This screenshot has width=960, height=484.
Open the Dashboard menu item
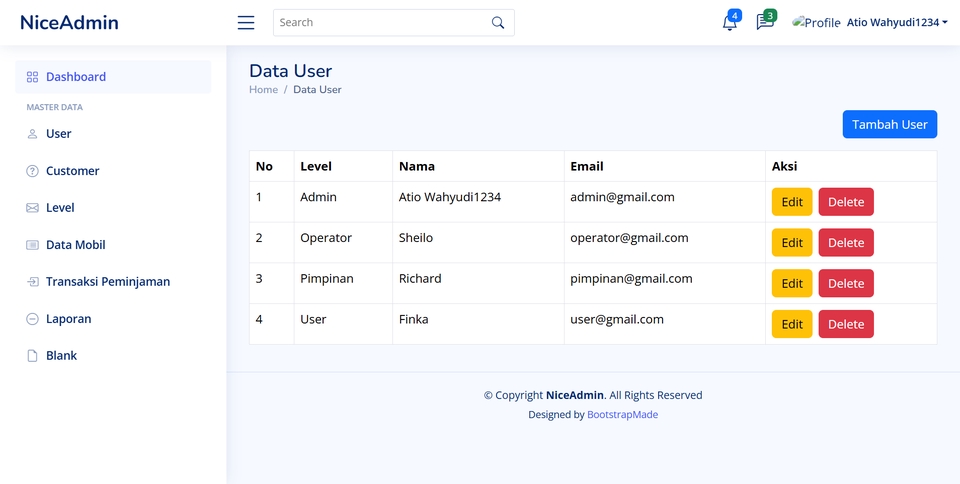click(113, 77)
